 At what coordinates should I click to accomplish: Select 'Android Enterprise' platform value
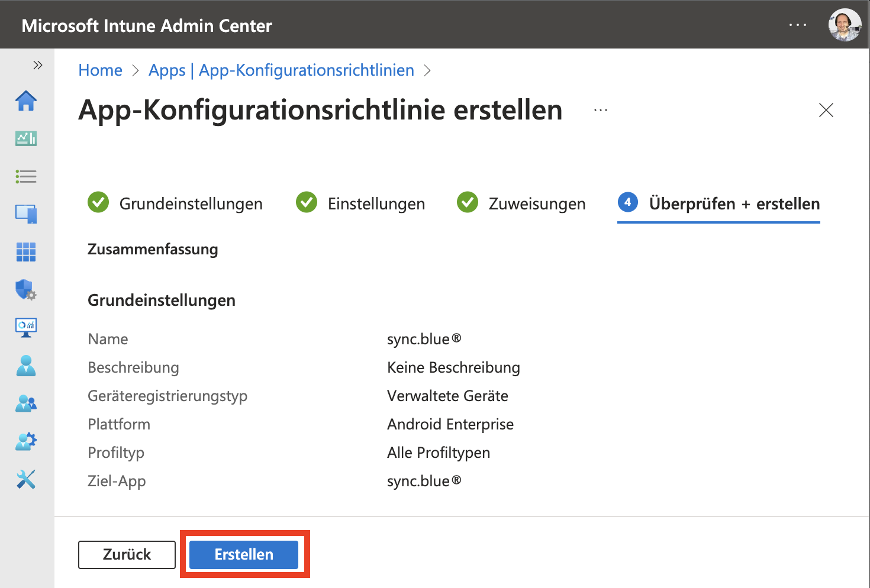coord(450,424)
